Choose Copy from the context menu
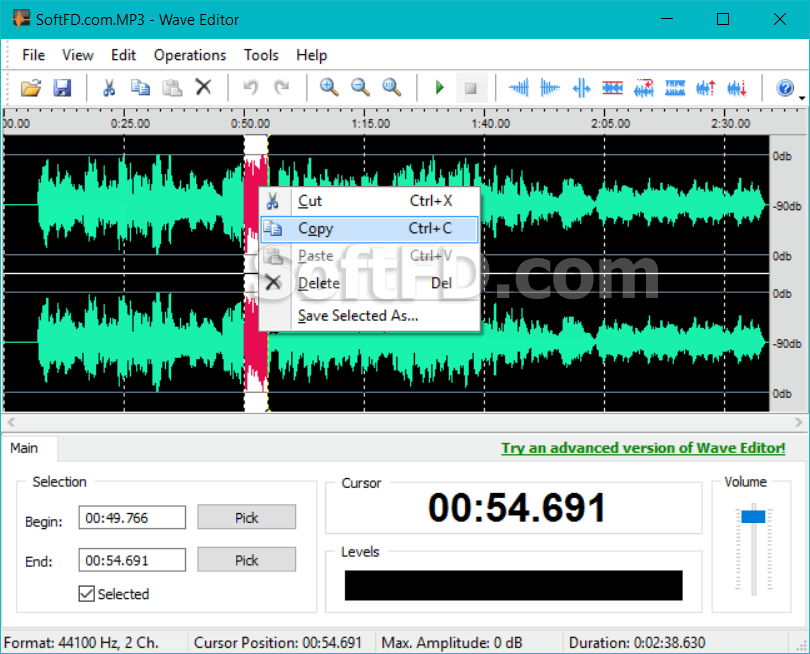Image resolution: width=810 pixels, height=654 pixels. (369, 229)
